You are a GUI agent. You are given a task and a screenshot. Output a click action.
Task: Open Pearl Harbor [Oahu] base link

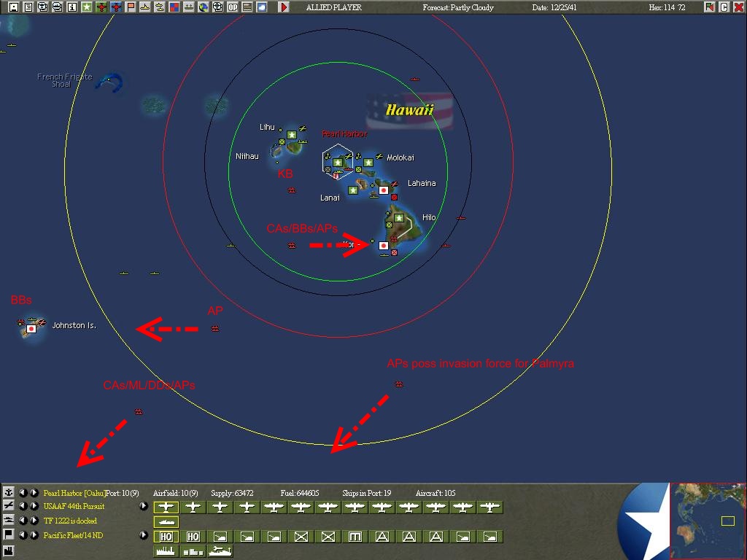(x=74, y=493)
